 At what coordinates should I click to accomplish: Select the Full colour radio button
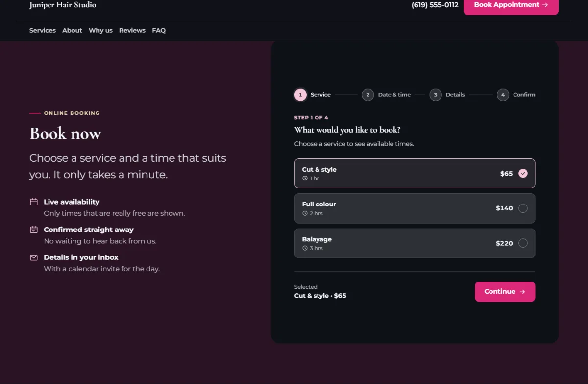coord(523,208)
